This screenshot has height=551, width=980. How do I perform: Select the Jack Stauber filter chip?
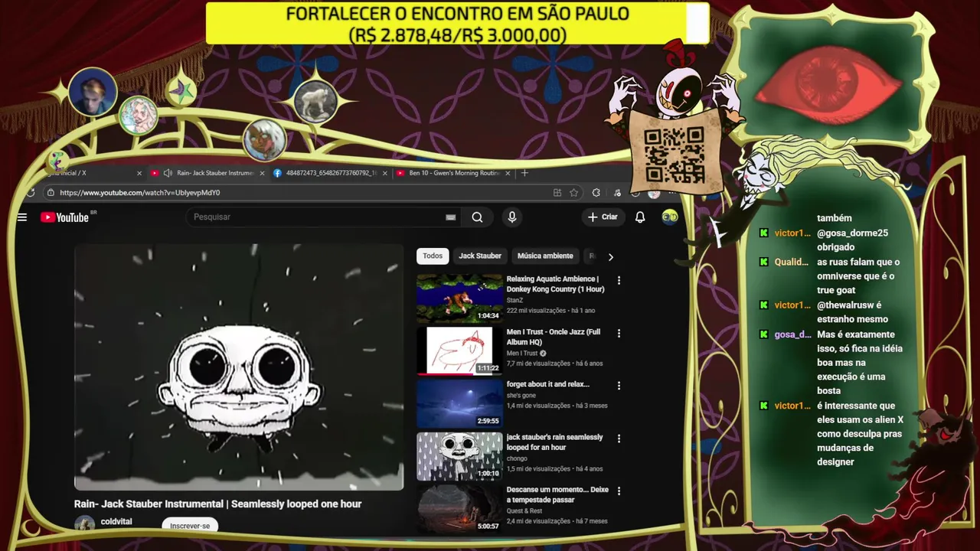(480, 256)
